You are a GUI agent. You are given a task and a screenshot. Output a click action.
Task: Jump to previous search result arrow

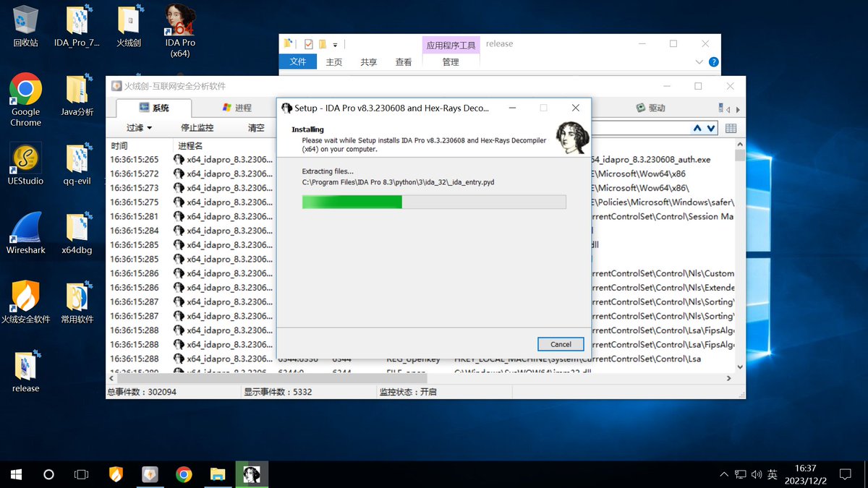point(697,128)
